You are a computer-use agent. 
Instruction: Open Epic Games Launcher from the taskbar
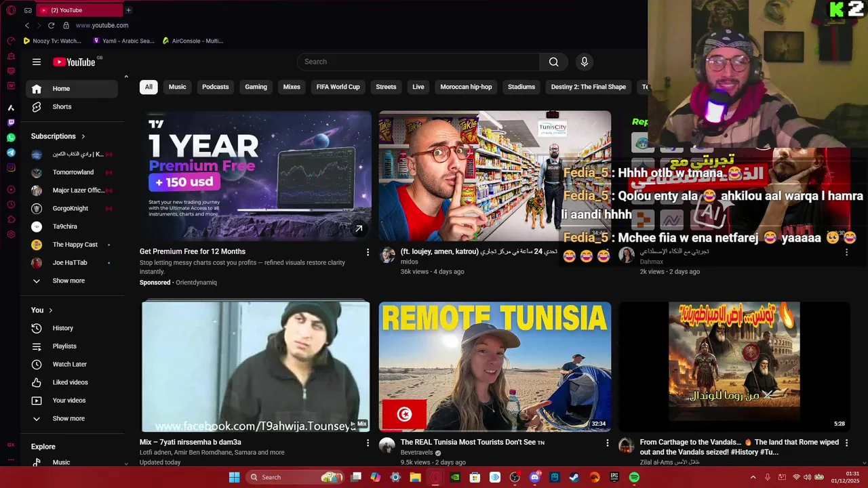pyautogui.click(x=614, y=477)
